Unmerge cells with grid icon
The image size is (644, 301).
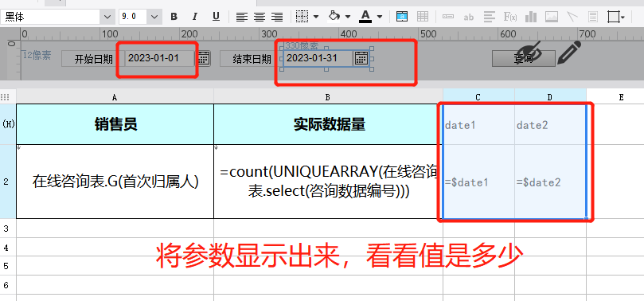coord(422,17)
